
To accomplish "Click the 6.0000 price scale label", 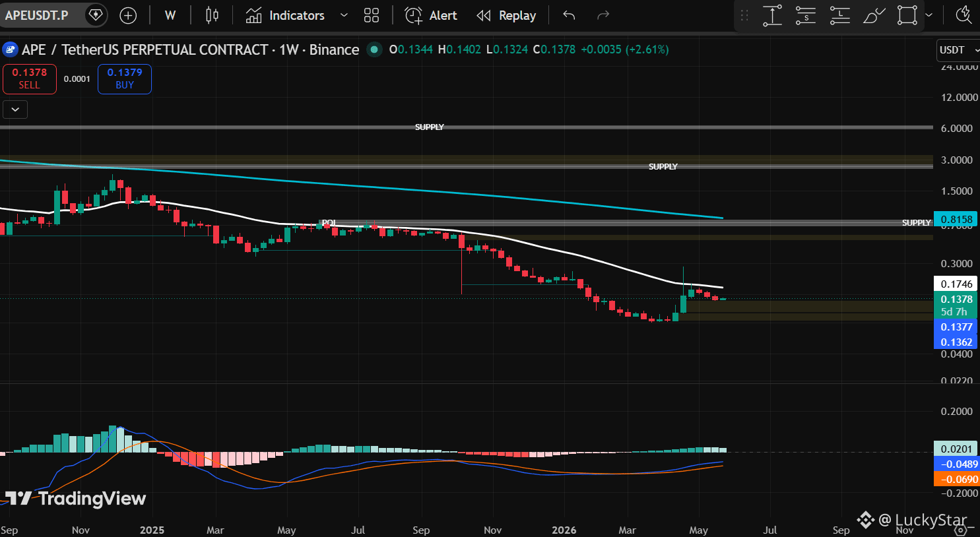I will click(x=956, y=128).
